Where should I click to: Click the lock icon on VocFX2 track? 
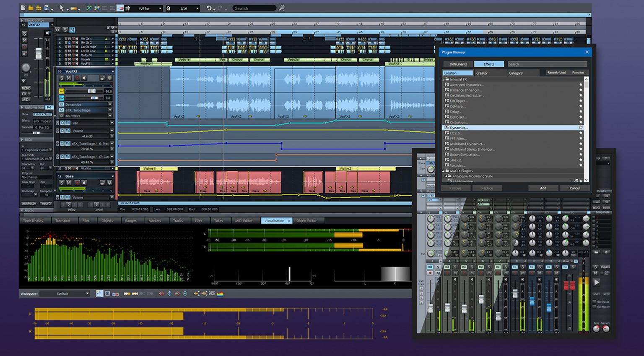pos(102,78)
